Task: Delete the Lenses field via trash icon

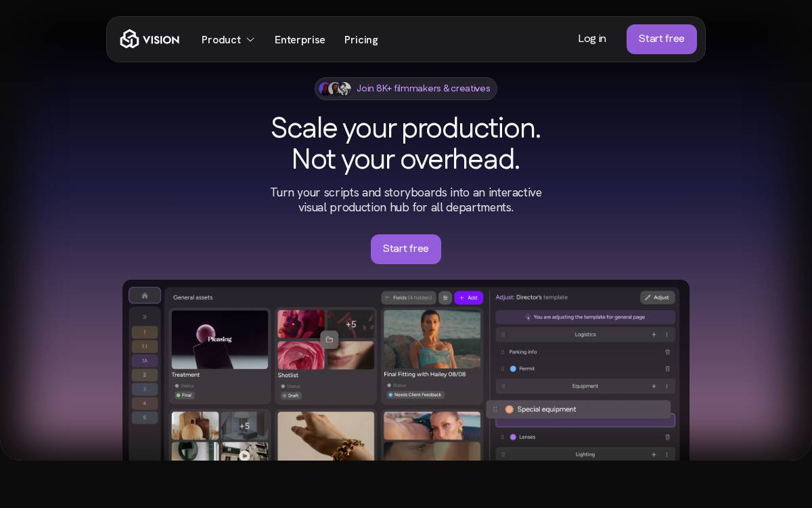Action: click(668, 438)
